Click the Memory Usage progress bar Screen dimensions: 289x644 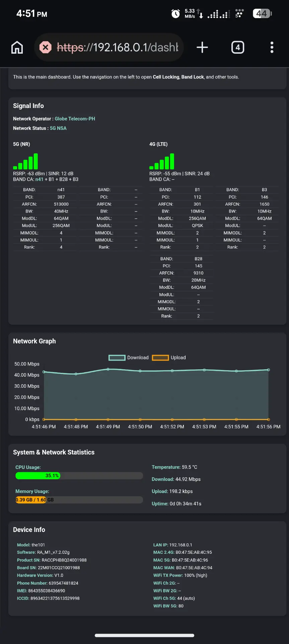tap(79, 500)
